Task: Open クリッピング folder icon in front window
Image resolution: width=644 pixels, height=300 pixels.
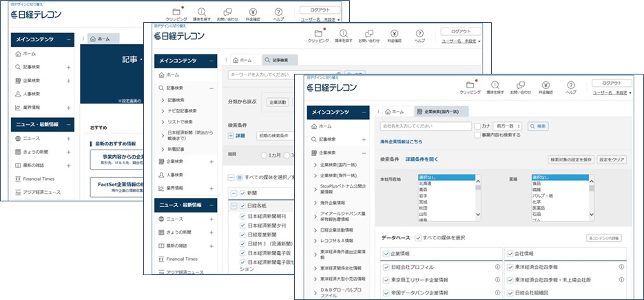Action: (x=470, y=86)
